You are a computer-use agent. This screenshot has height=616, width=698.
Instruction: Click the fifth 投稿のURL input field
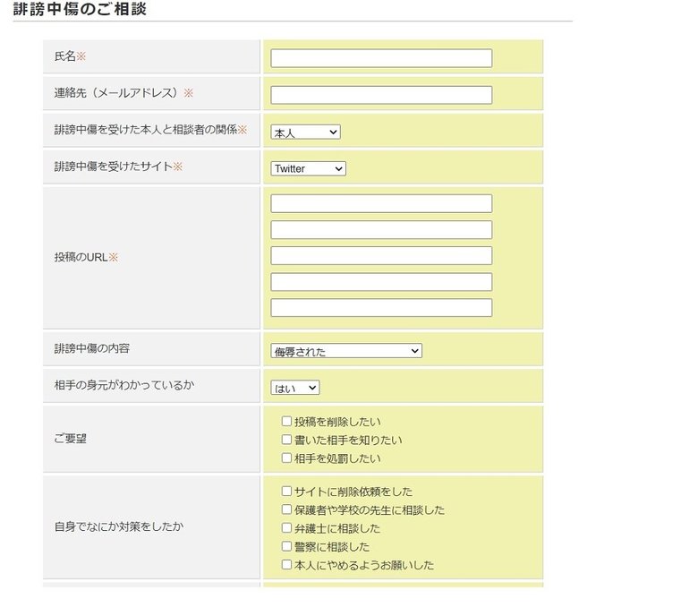coord(381,308)
